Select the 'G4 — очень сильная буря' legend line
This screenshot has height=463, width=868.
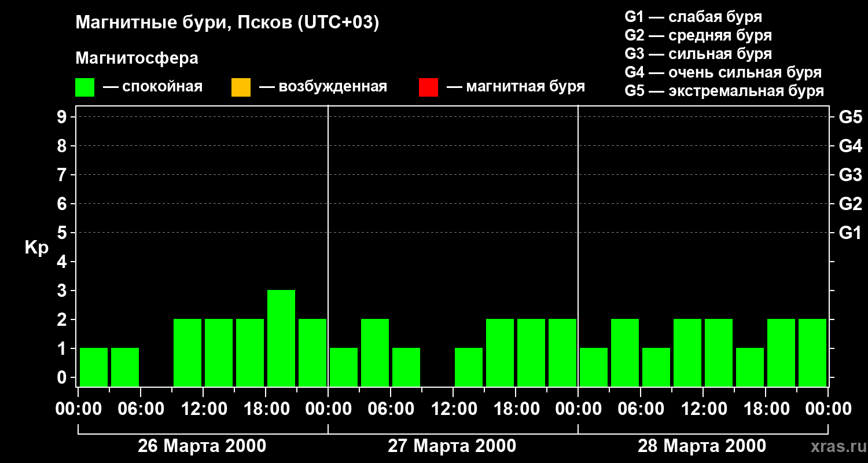[723, 72]
